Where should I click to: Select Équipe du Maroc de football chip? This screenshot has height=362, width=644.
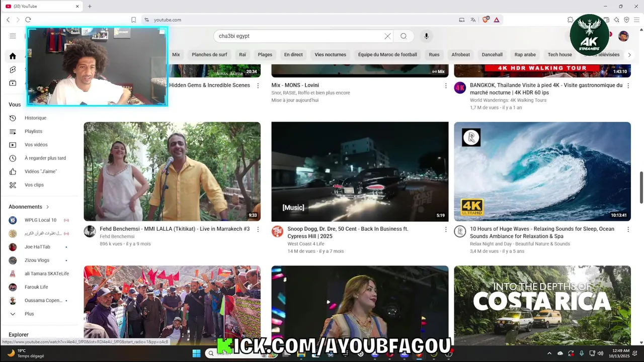click(x=387, y=54)
